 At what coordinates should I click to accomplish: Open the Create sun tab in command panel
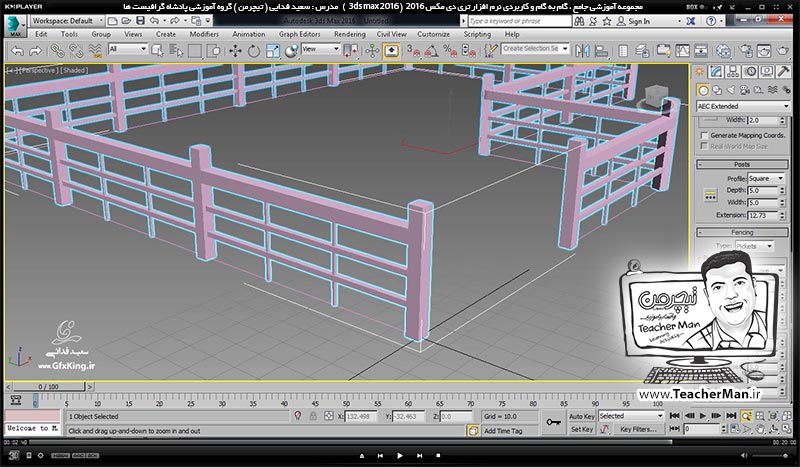(699, 72)
